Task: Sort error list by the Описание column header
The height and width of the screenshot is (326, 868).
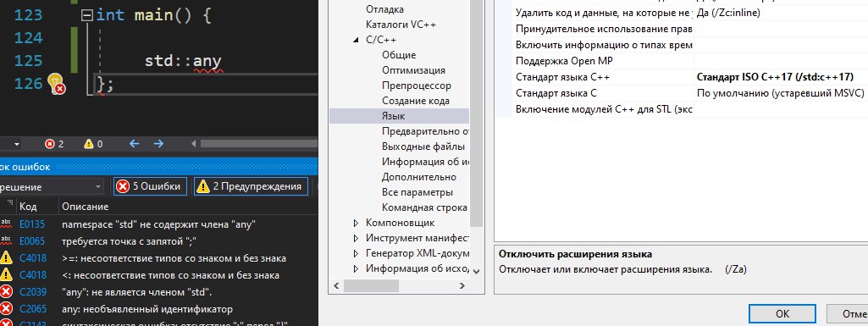Action: [x=85, y=207]
